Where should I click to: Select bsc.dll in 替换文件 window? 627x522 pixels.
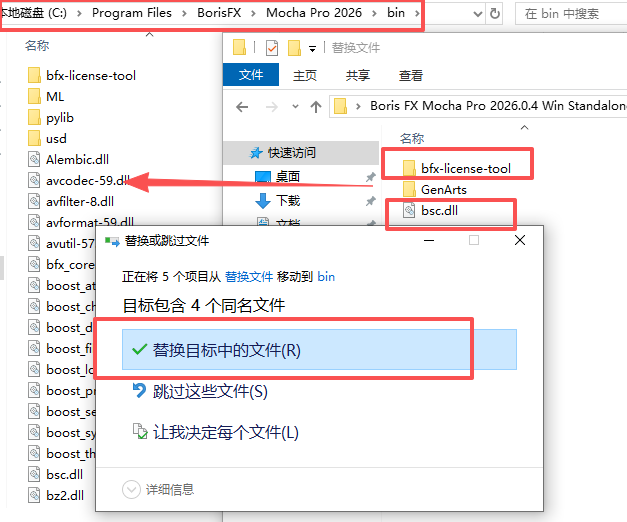[431, 210]
